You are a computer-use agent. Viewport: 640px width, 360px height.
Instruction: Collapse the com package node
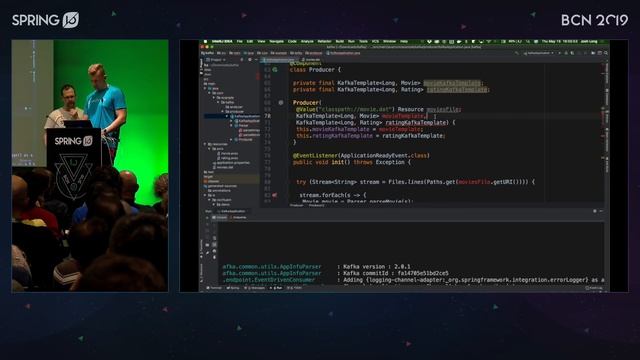[x=210, y=93]
